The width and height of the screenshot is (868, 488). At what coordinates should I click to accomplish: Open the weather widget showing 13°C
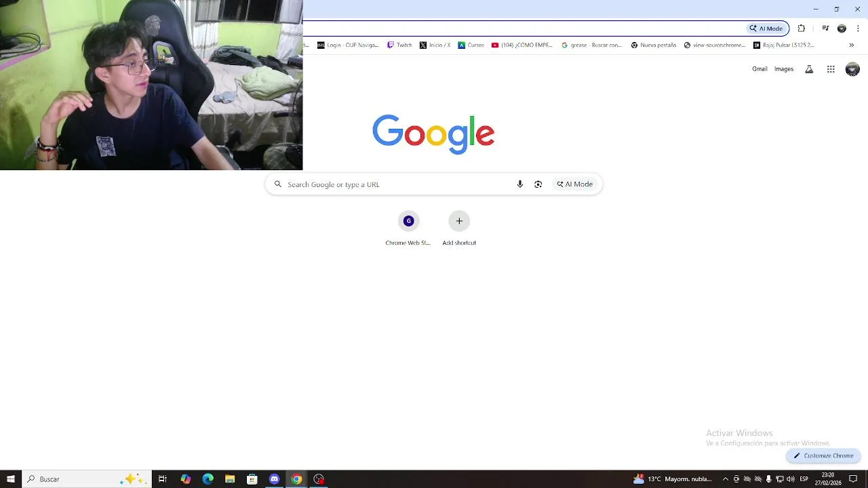tap(673, 479)
